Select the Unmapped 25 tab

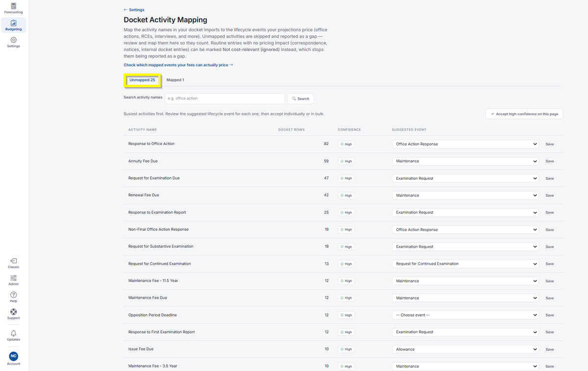142,80
